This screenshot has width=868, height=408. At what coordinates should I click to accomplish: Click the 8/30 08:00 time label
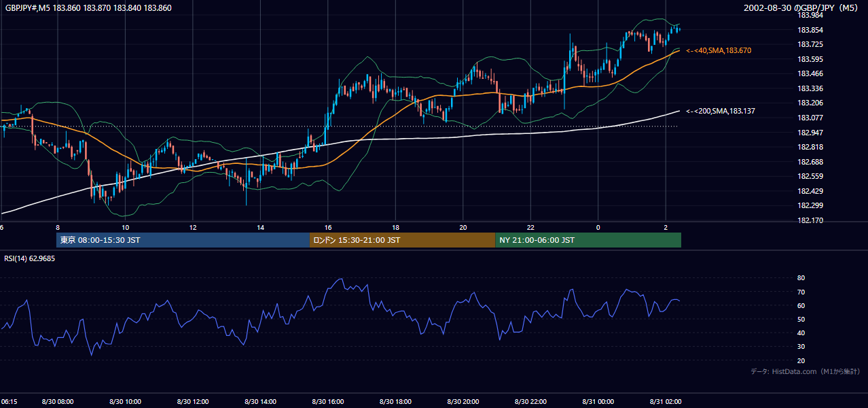click(58, 401)
